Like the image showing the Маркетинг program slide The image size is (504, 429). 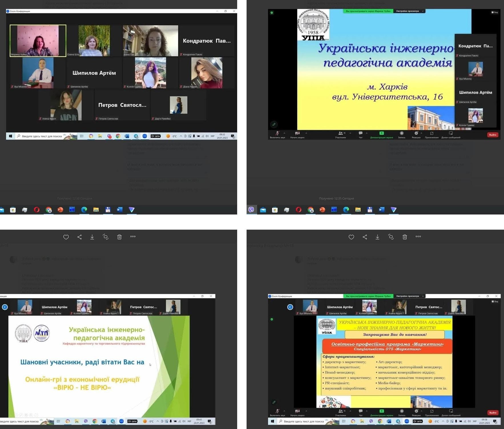pyautogui.click(x=351, y=237)
